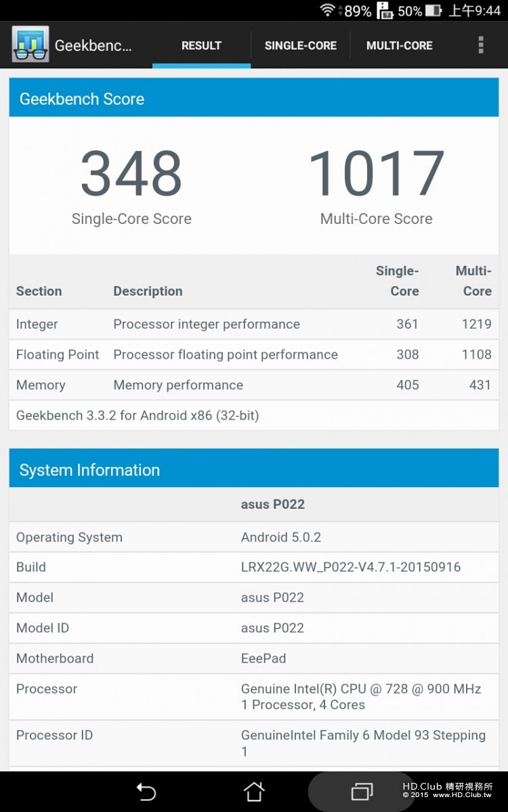Tap the back navigation arrow
This screenshot has height=812, width=508.
(146, 791)
